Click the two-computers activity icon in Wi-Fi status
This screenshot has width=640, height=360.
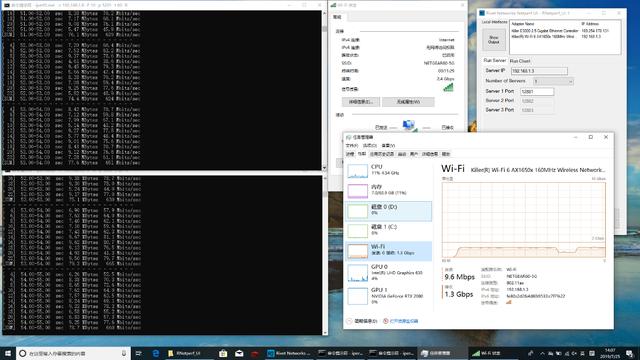pyautogui.click(x=409, y=125)
